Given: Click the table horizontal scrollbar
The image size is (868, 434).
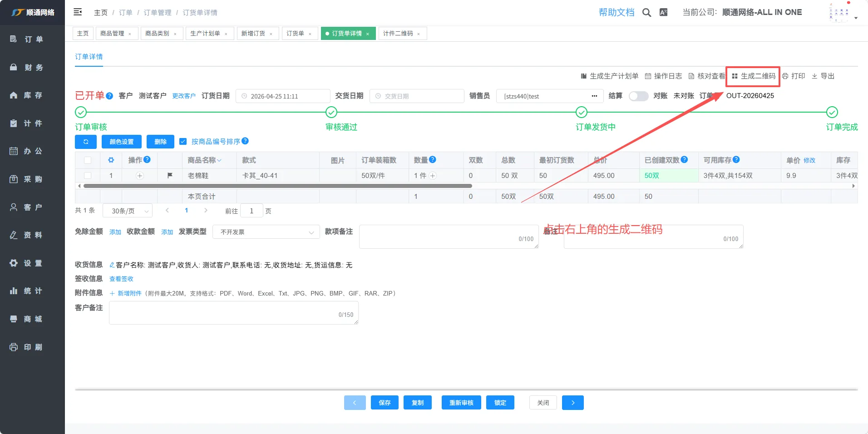Looking at the screenshot, I should coord(278,186).
